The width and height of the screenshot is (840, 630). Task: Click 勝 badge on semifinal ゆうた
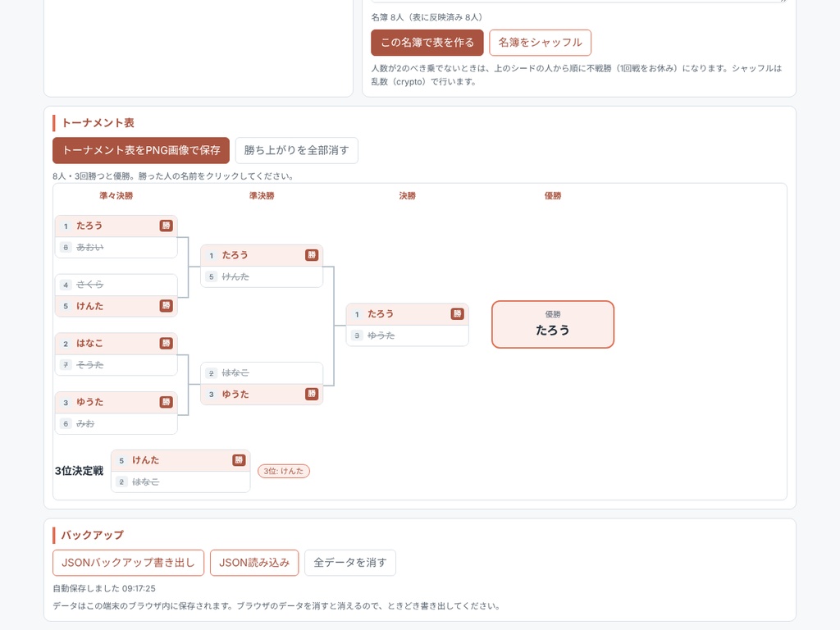(x=311, y=395)
